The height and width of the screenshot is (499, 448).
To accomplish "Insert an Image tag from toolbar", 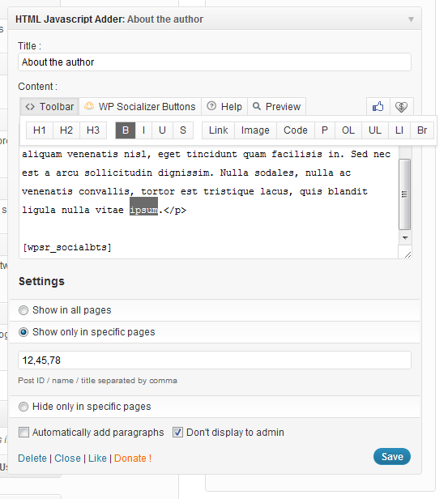I will pos(255,130).
